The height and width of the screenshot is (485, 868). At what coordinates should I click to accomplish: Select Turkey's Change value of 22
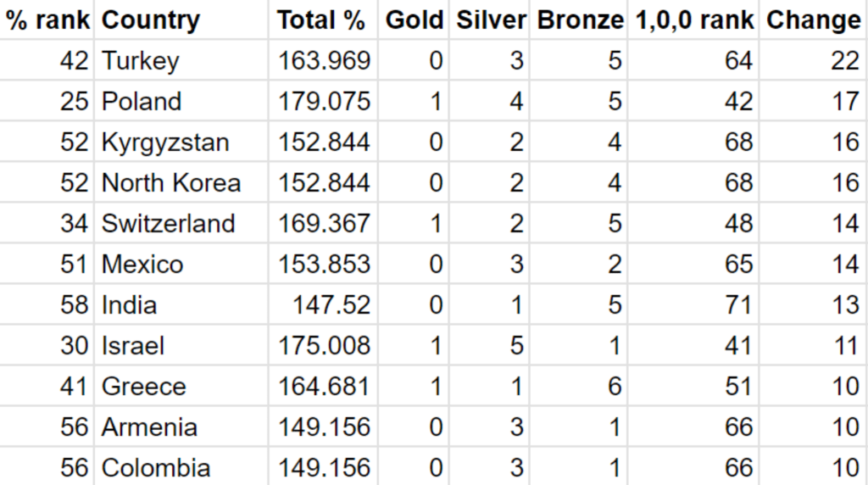tap(845, 61)
